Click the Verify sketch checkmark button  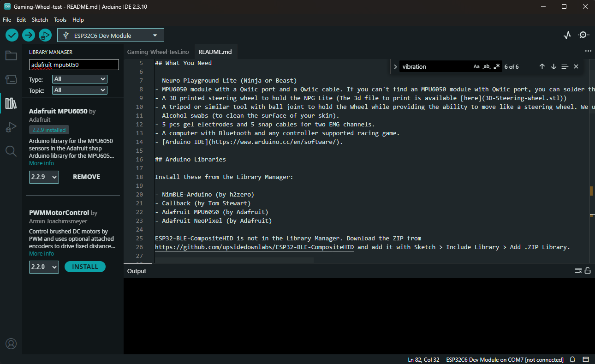tap(12, 35)
